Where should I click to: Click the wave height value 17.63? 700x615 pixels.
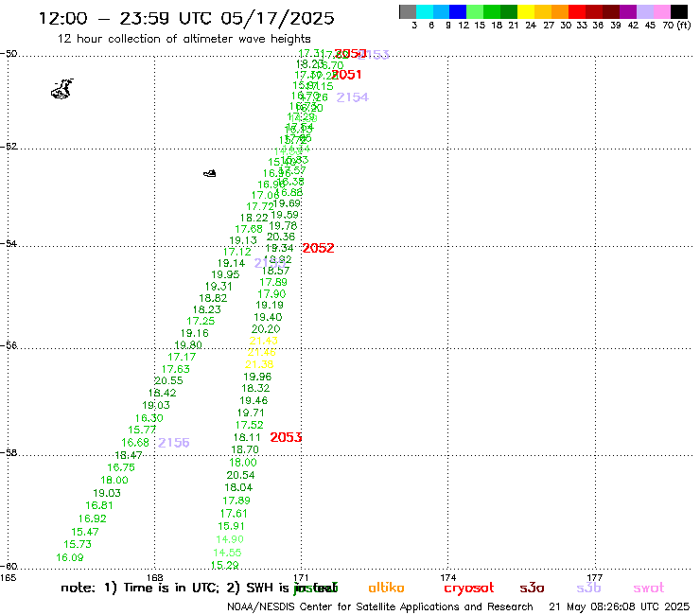coord(175,369)
